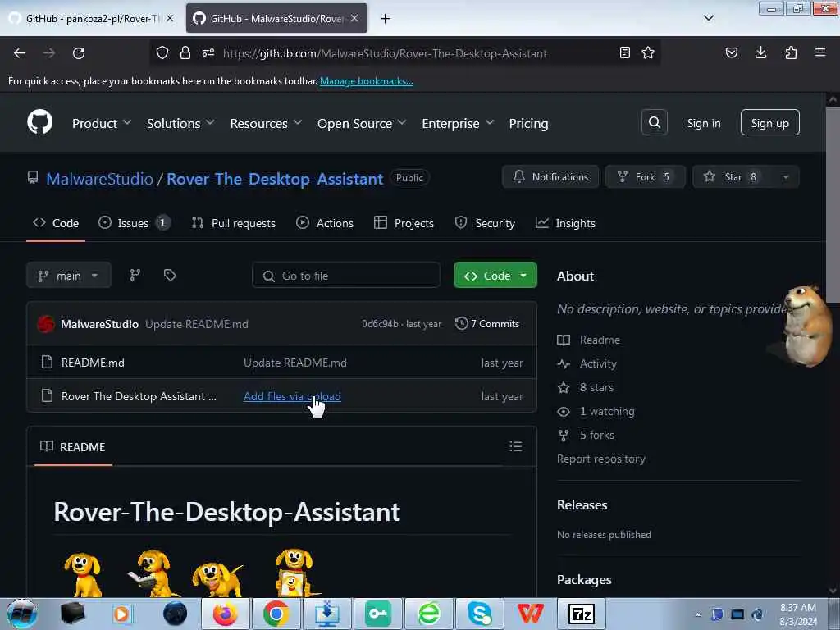Open the Report repository link
840x630 pixels.
tap(601, 459)
